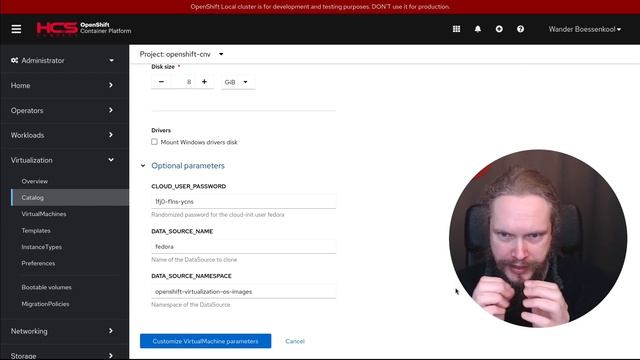
Task: Click the disk size value field
Action: pyautogui.click(x=183, y=82)
